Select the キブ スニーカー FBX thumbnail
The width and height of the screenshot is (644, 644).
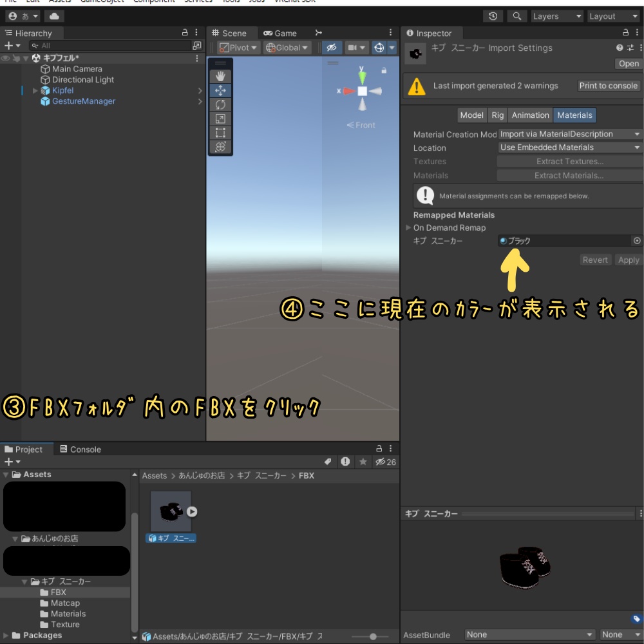171,512
